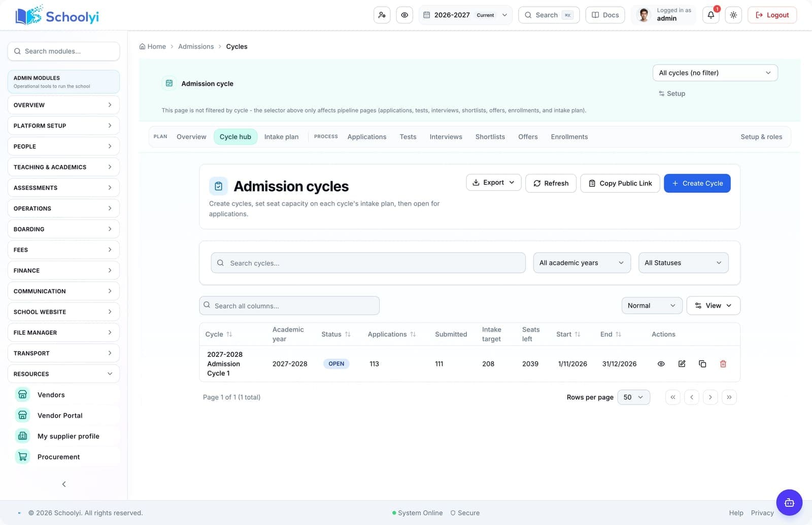The height and width of the screenshot is (525, 812).
Task: Open Vendor Portal module
Action: [x=64, y=415]
